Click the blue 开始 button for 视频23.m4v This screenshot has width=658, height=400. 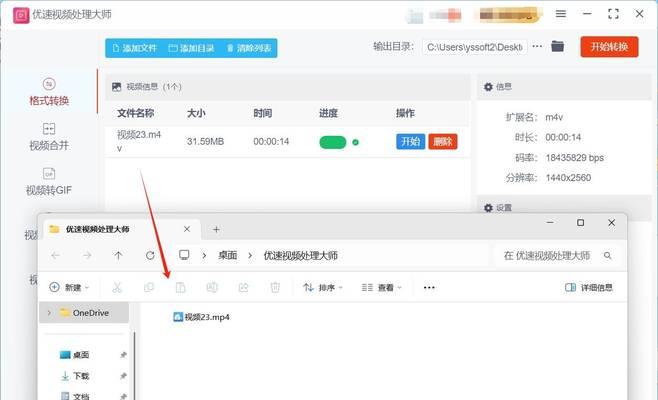pyautogui.click(x=410, y=141)
